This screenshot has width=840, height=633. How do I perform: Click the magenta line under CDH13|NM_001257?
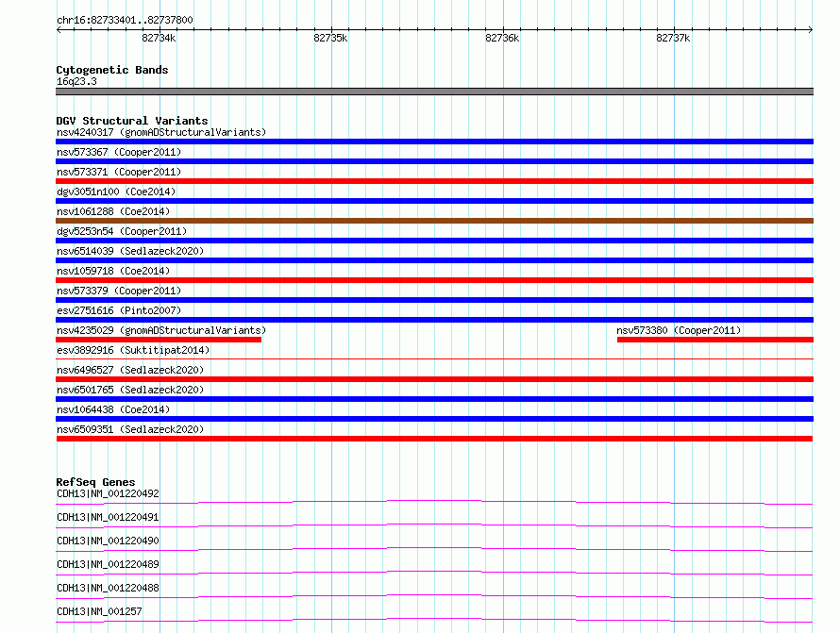pos(434,620)
